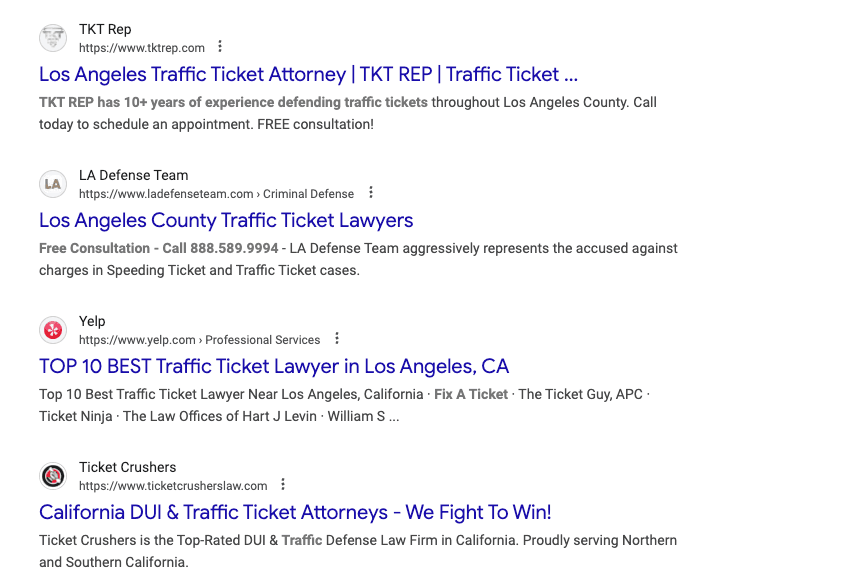Screen dimensions: 868x580
Task: Open "TOP 10 BEST Traffic Ticket Lawyer" result
Action: click(274, 366)
